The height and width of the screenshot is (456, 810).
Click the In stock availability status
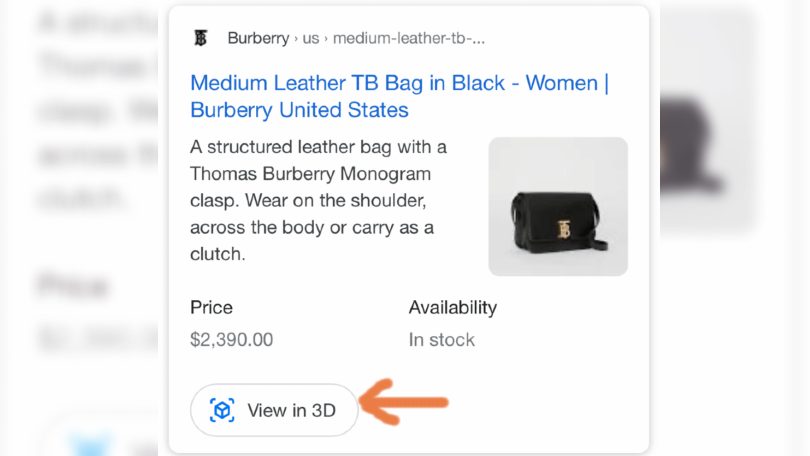(441, 339)
